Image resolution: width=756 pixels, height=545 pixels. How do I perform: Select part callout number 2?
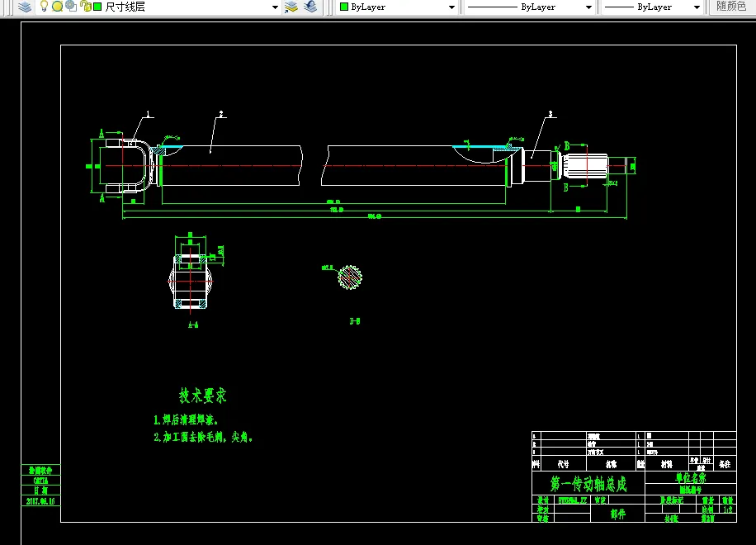tap(221, 114)
